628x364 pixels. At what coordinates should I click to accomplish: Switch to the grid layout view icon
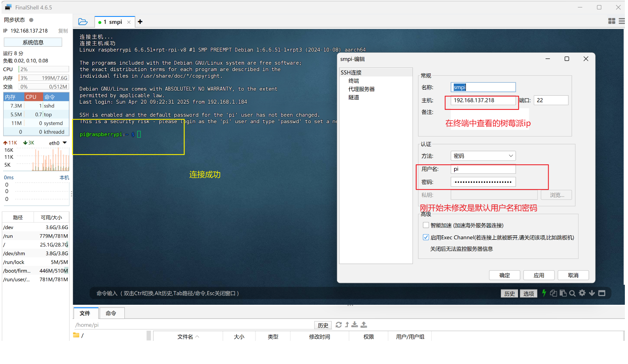(612, 21)
